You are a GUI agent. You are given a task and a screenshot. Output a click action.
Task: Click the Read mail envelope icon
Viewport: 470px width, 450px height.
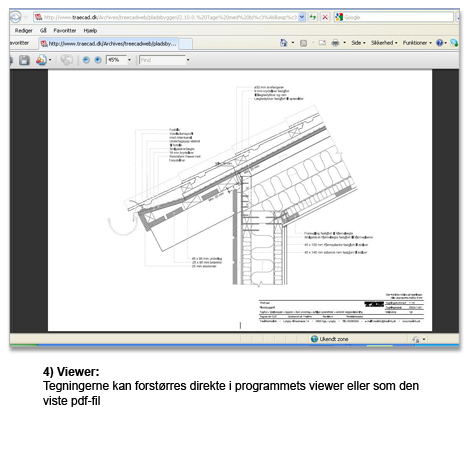(x=322, y=43)
